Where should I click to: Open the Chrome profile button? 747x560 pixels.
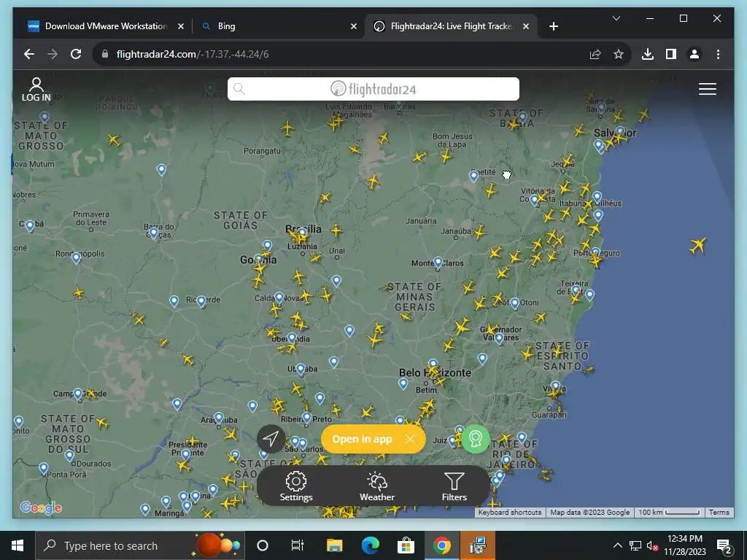694,54
